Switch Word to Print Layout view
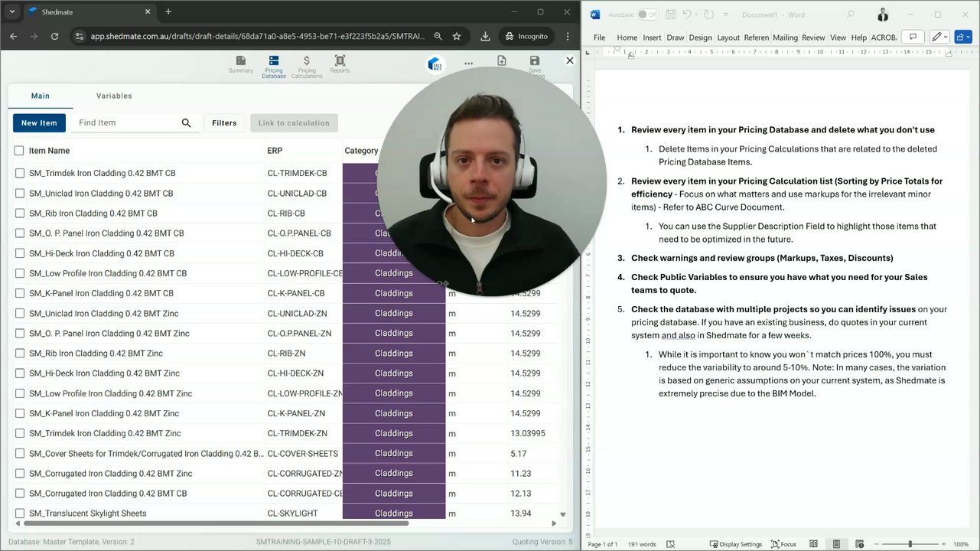This screenshot has height=551, width=980. point(836,544)
